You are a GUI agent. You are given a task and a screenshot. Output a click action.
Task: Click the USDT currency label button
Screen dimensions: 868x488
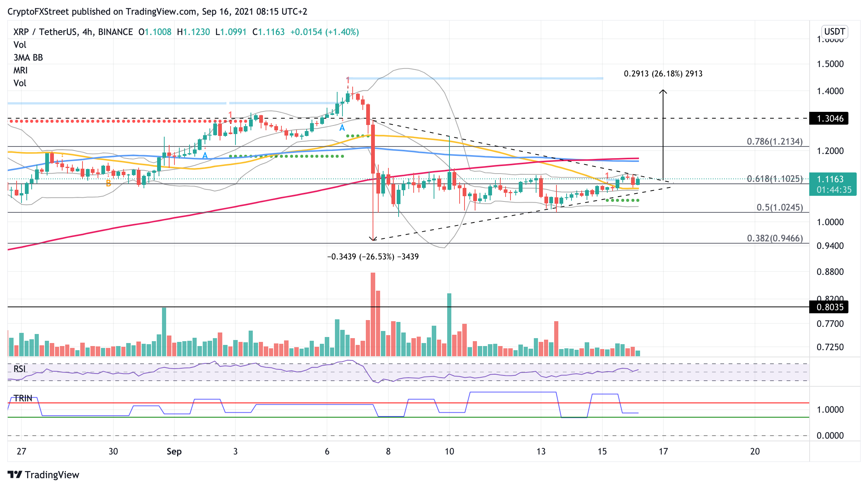point(834,32)
